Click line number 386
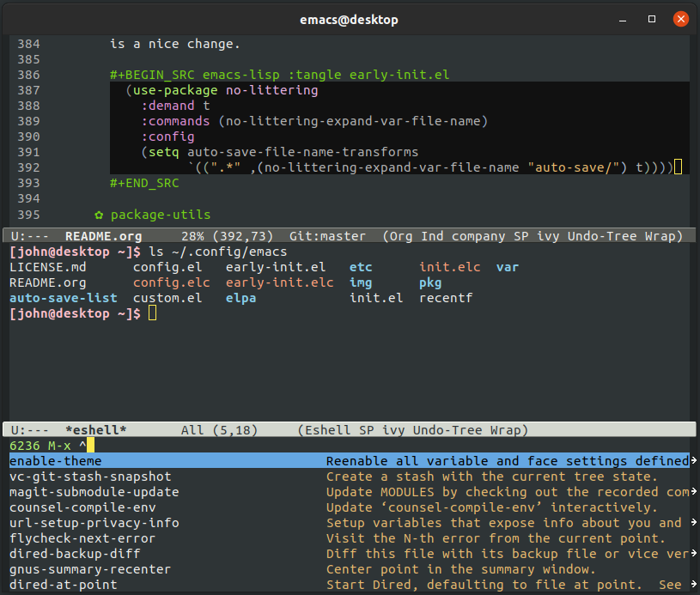 tap(28, 75)
